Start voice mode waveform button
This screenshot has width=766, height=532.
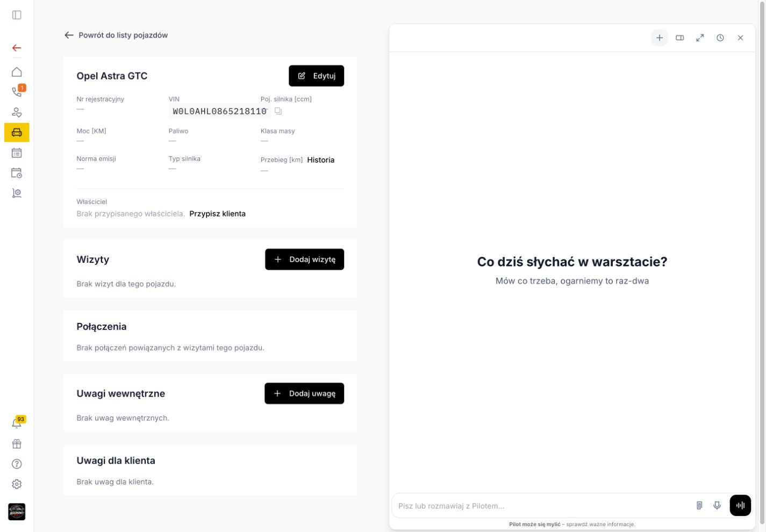pos(740,506)
